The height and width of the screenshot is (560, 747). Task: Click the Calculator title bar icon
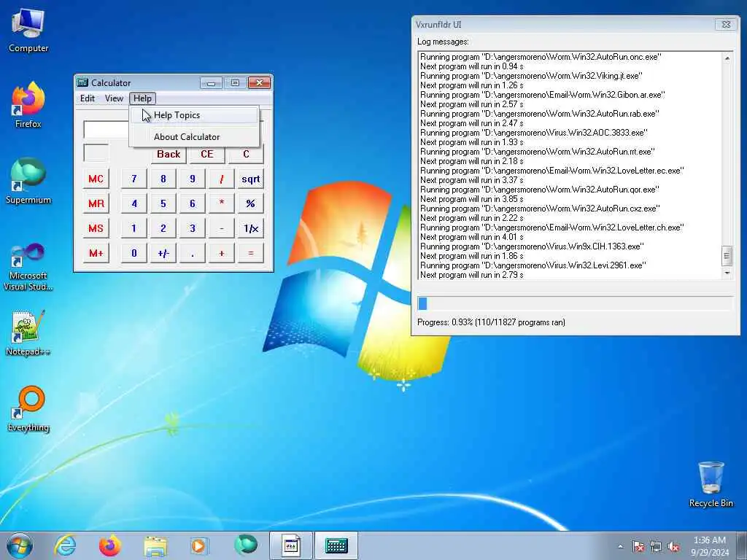pyautogui.click(x=82, y=82)
